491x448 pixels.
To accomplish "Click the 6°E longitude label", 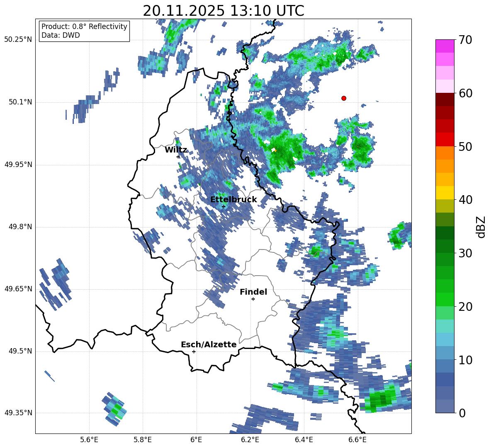I will (196, 440).
